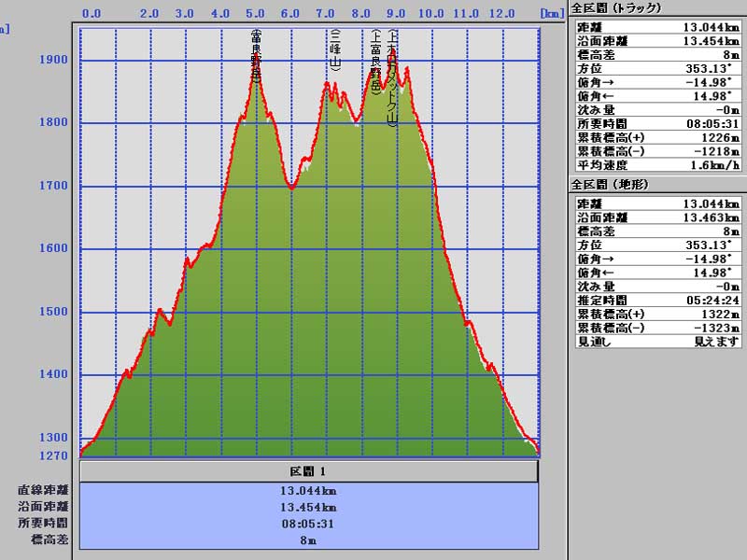Click the terrain 沿面距離 13.463km value
The image size is (747, 560).
coord(710,217)
